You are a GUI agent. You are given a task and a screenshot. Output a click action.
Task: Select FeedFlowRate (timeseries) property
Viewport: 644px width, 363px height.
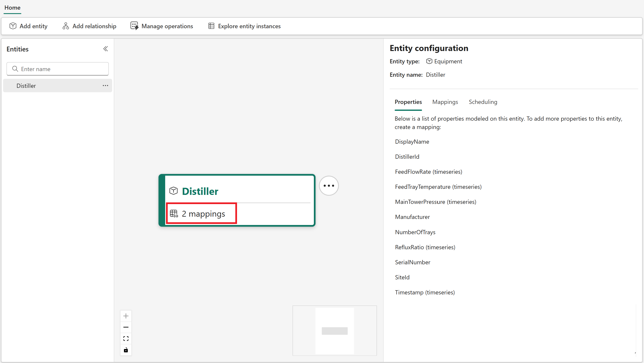428,172
